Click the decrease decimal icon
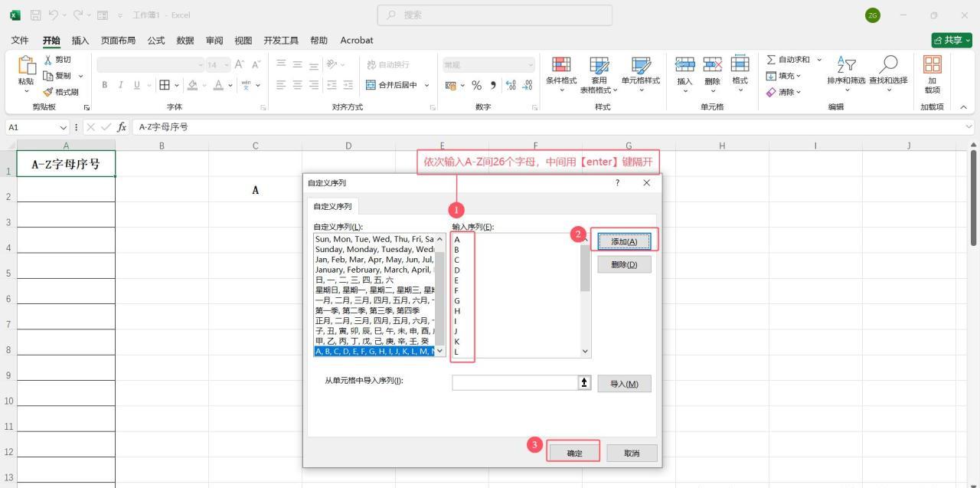Screen dimensions: 980x488 click(527, 85)
